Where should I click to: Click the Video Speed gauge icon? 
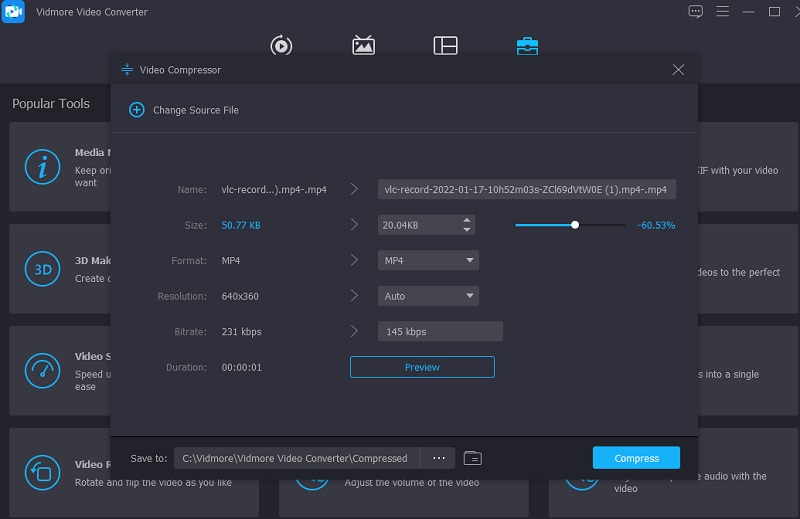tap(42, 371)
